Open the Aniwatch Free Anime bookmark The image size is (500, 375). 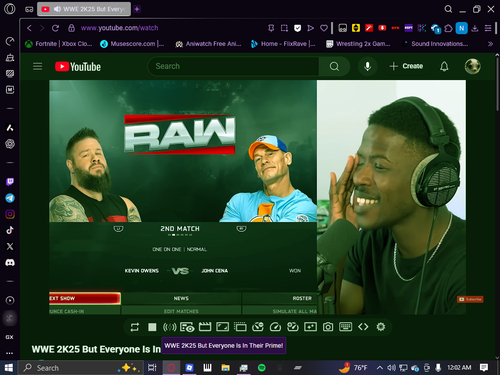point(208,44)
